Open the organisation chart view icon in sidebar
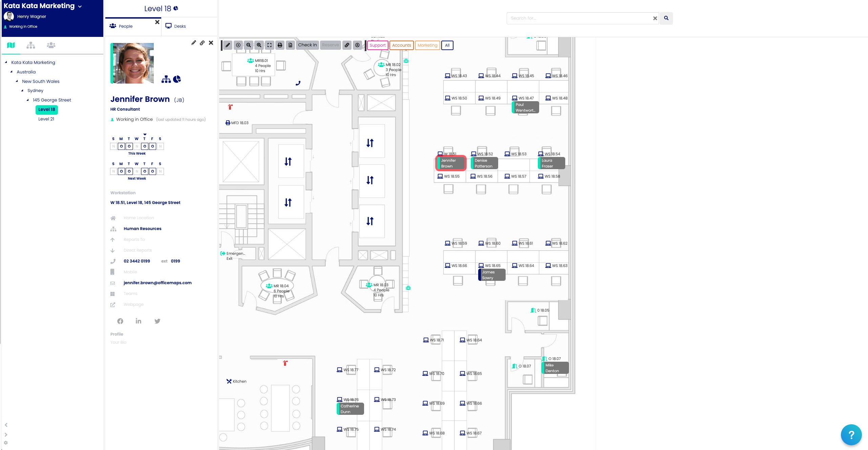The image size is (868, 450). pyautogui.click(x=31, y=45)
